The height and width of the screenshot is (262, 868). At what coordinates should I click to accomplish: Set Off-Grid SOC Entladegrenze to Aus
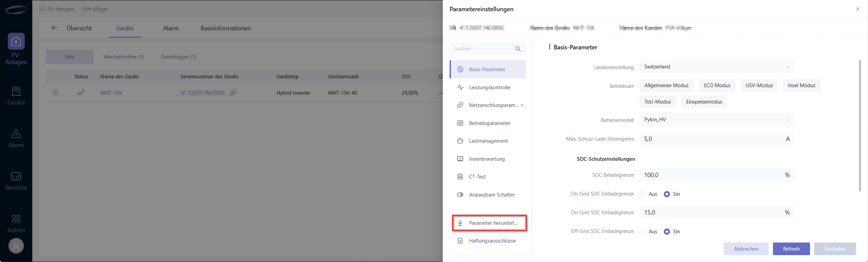[643, 231]
